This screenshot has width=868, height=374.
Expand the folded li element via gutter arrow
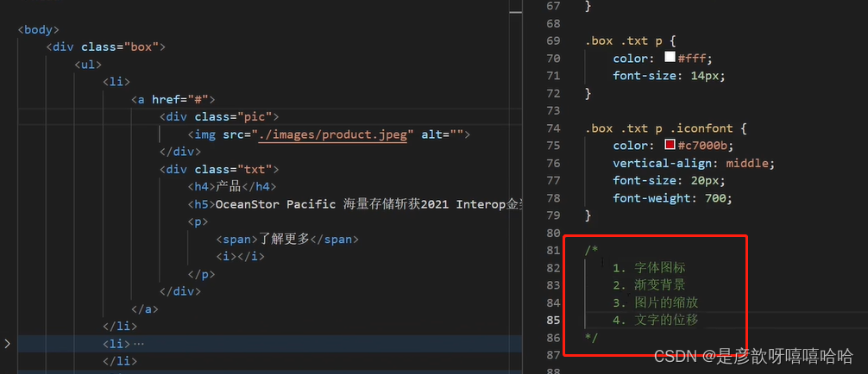tap(7, 344)
